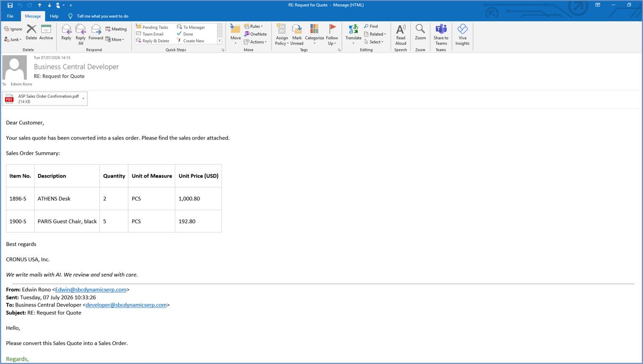Click the Unit Price (USD) column header
The height and width of the screenshot is (364, 643).
point(198,176)
